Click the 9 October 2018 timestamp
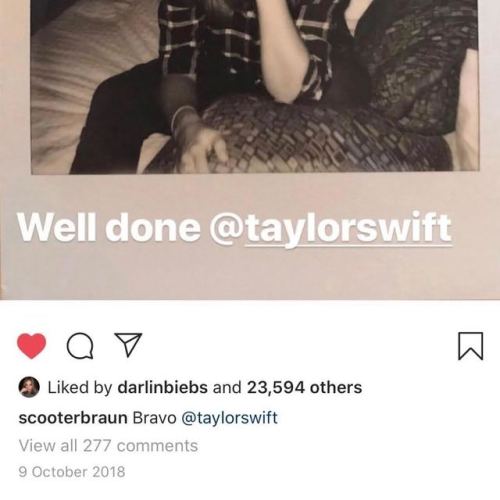The image size is (500, 500). pyautogui.click(x=72, y=472)
